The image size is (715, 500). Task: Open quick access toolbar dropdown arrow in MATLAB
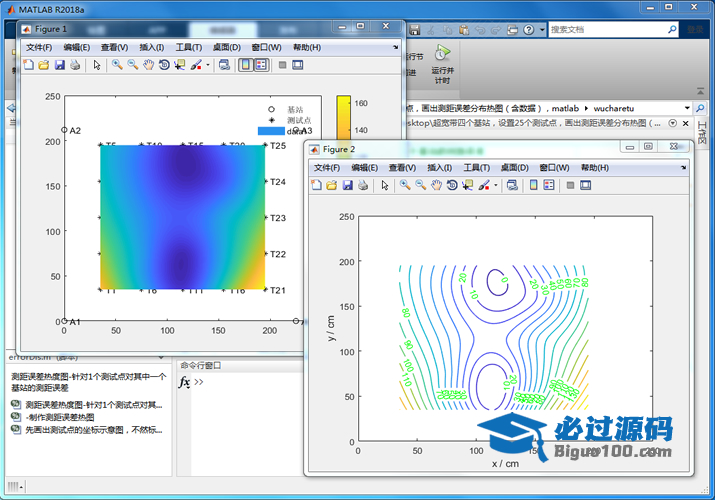542,30
